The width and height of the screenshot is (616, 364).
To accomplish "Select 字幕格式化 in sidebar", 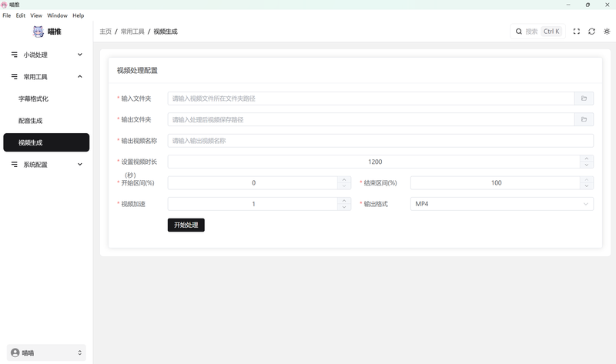I will (x=46, y=99).
